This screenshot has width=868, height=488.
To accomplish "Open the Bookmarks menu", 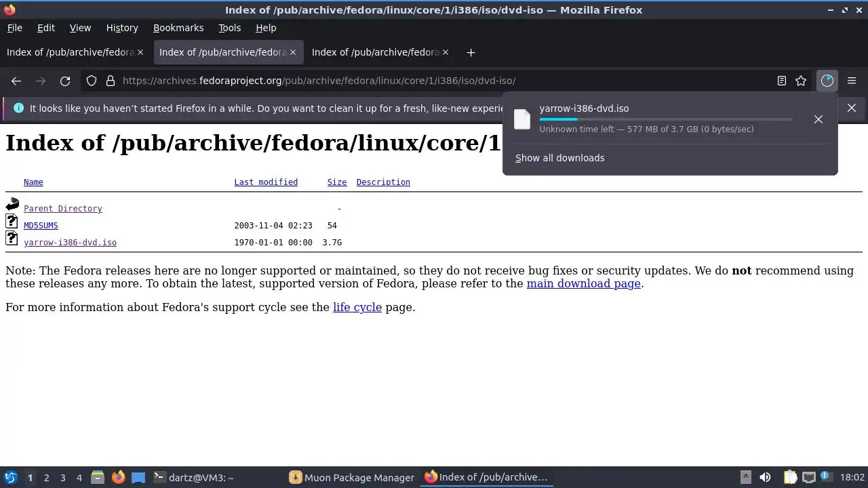I will (178, 28).
